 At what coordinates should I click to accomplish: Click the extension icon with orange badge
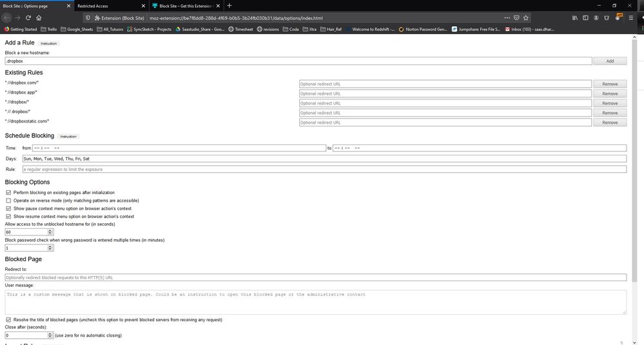pyautogui.click(x=618, y=17)
